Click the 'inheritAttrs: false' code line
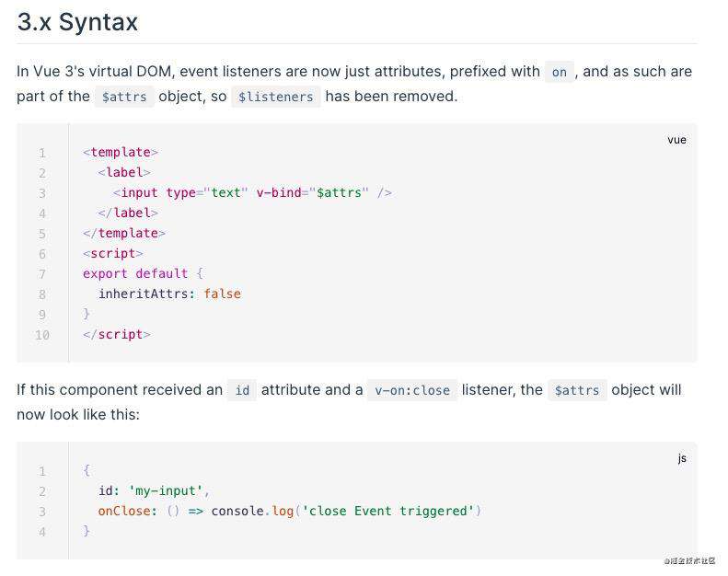The width and height of the screenshot is (728, 576). click(x=169, y=294)
